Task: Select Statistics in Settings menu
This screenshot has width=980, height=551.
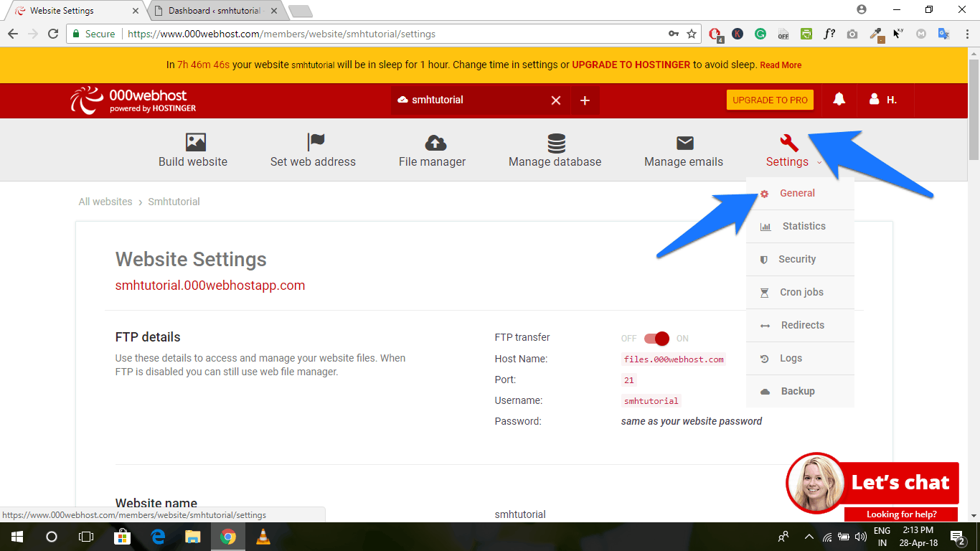Action: click(800, 226)
